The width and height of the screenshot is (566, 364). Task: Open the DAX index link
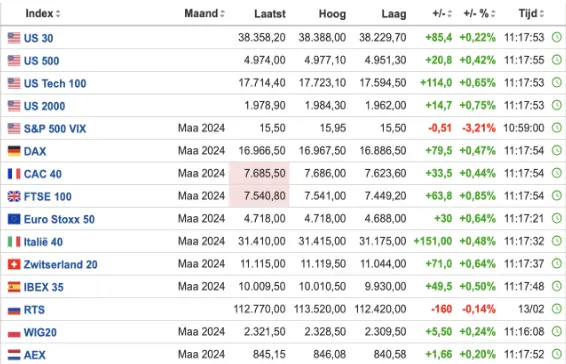coord(35,151)
